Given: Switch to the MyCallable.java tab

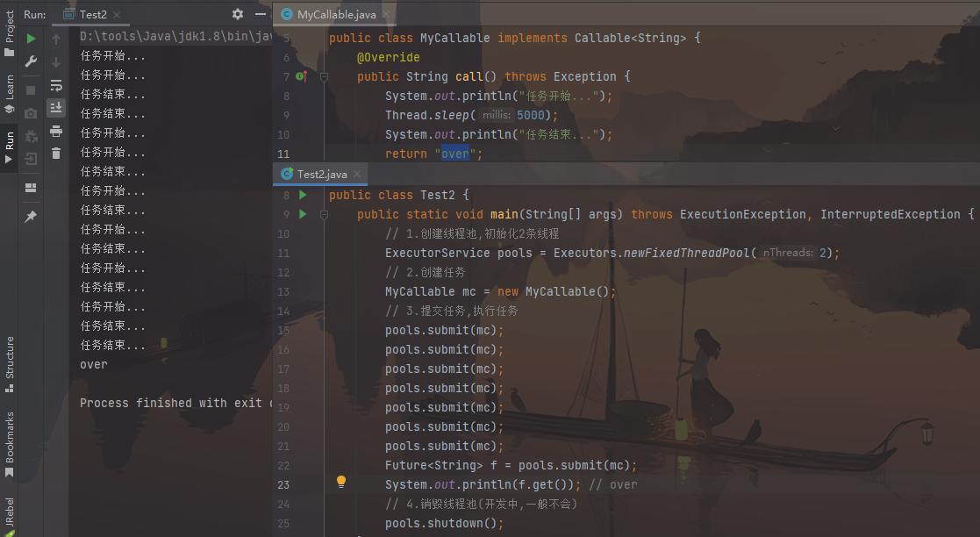Looking at the screenshot, I should point(332,15).
